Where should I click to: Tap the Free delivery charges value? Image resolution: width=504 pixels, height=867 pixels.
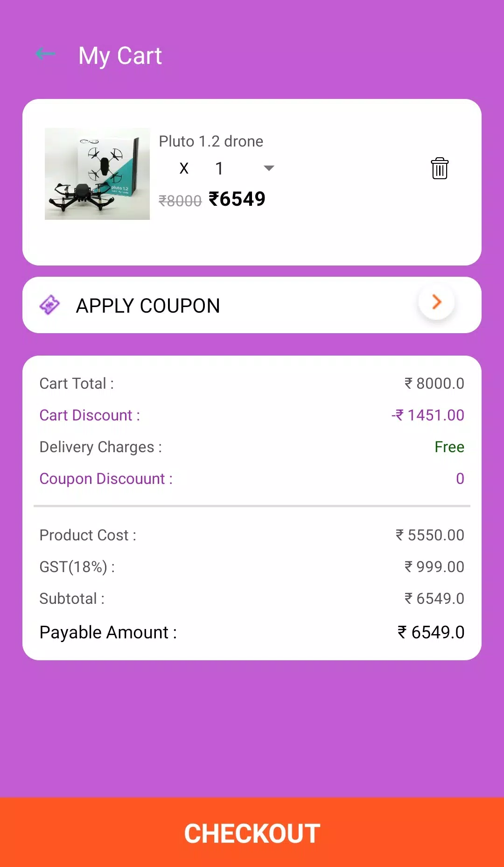coord(449,447)
